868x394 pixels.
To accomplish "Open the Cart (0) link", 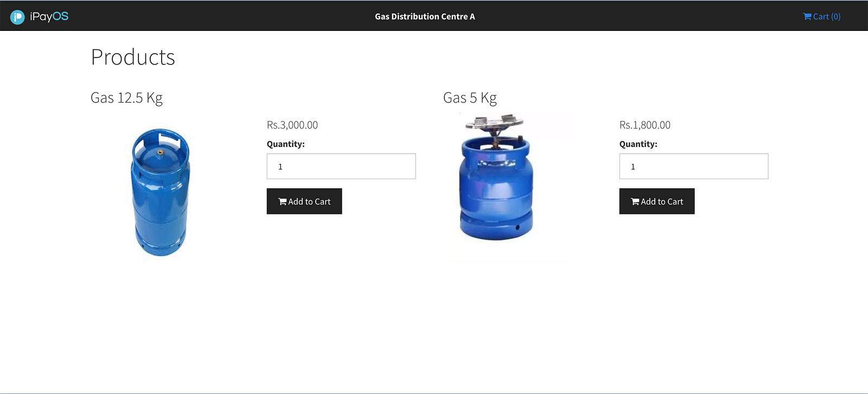I will [x=822, y=16].
